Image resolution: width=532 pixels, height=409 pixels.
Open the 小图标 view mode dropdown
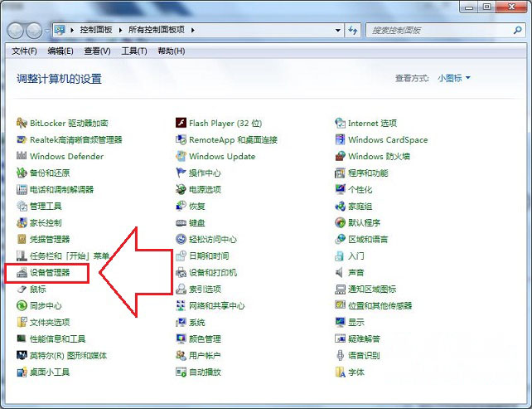454,78
